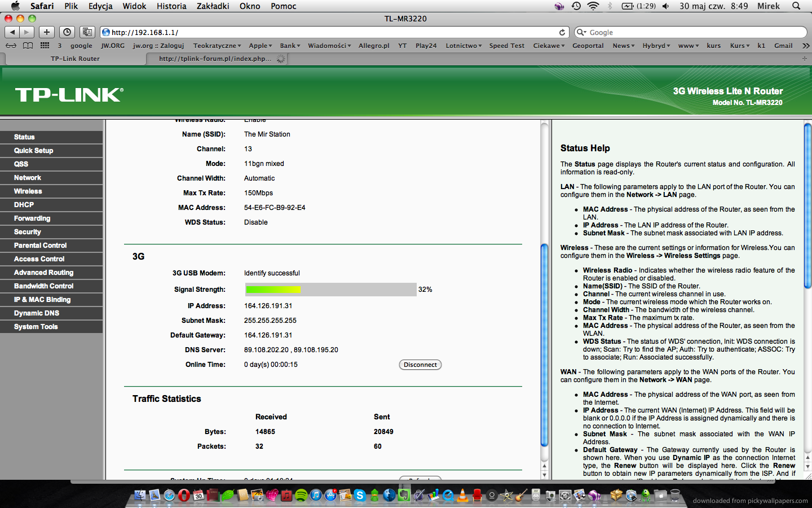Image resolution: width=812 pixels, height=508 pixels.
Task: Launch VLC cone icon in the Dock
Action: pyautogui.click(x=461, y=496)
